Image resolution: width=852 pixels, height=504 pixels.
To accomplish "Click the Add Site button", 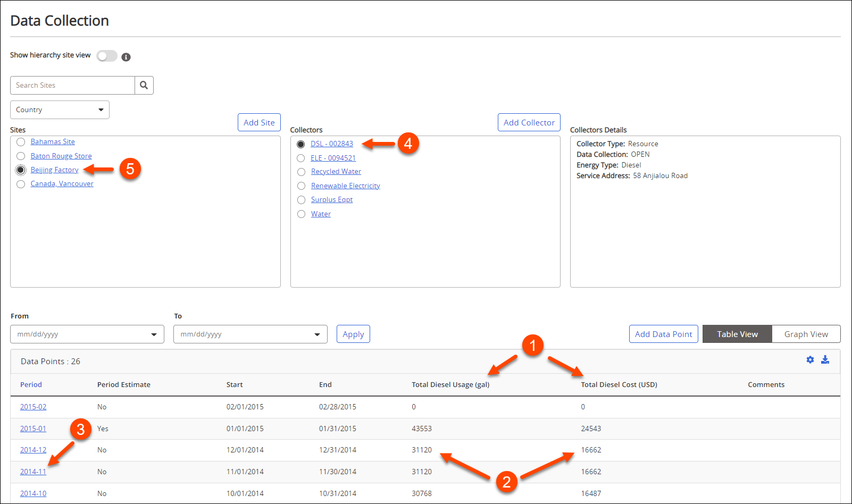I will click(259, 122).
